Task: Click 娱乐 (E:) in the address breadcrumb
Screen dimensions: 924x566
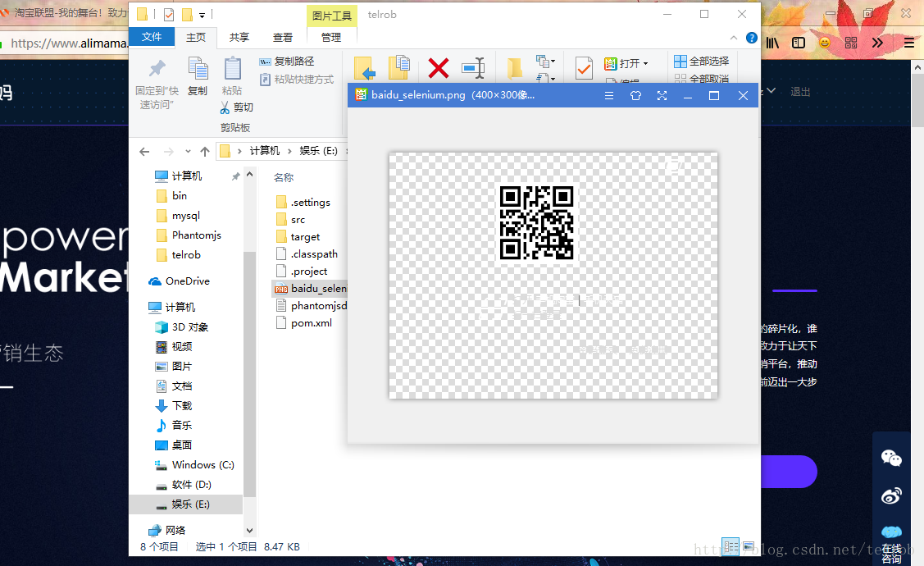Action: [318, 151]
